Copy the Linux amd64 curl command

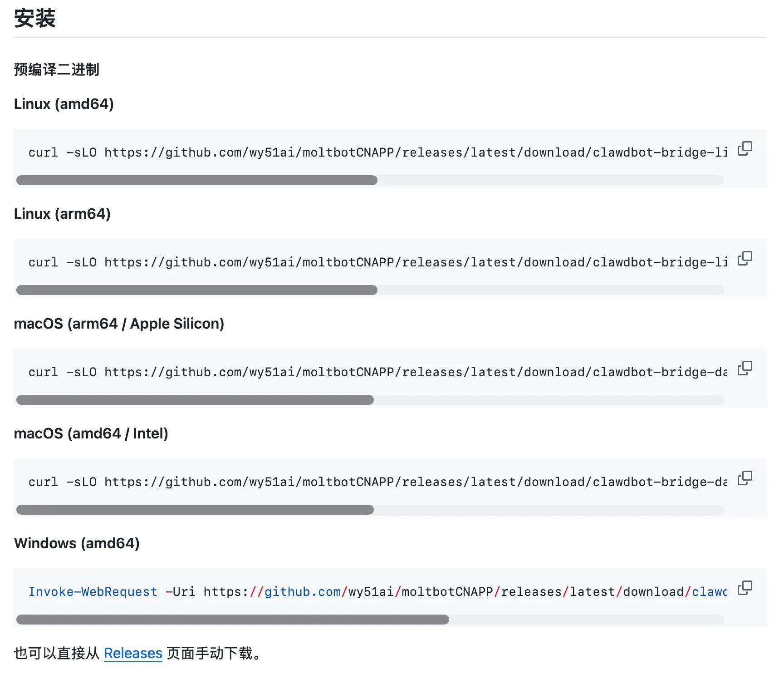pyautogui.click(x=745, y=149)
